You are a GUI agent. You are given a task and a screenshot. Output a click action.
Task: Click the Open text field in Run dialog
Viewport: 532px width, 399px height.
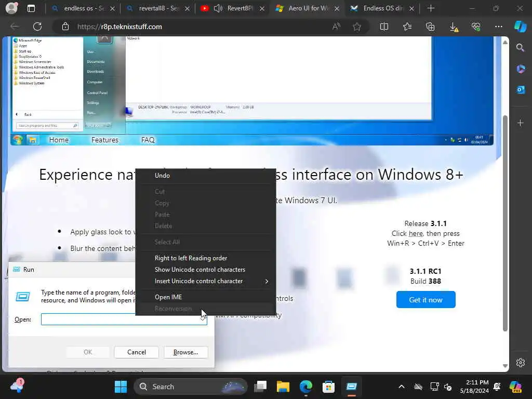[124, 320]
